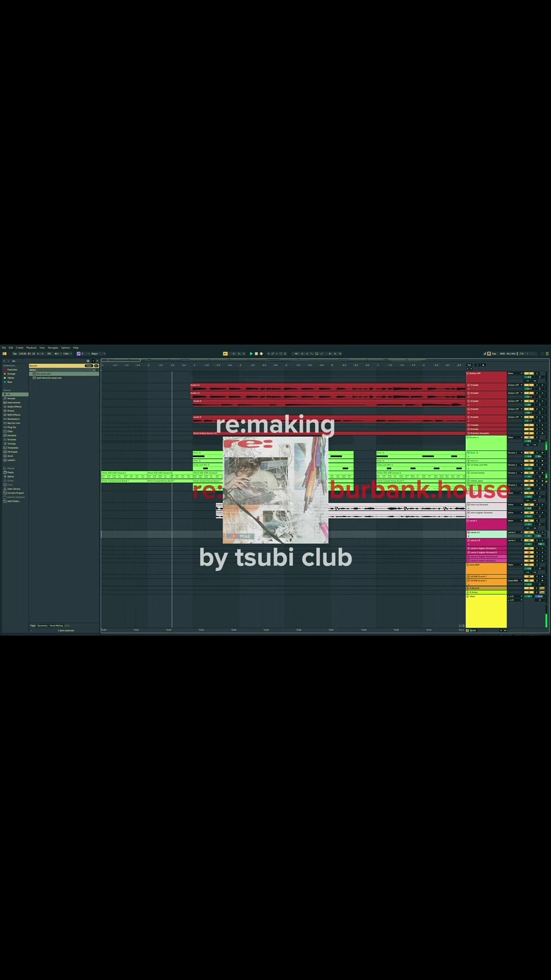The width and height of the screenshot is (551, 980).
Task: Click the Clear button in browser results
Action: point(89,365)
